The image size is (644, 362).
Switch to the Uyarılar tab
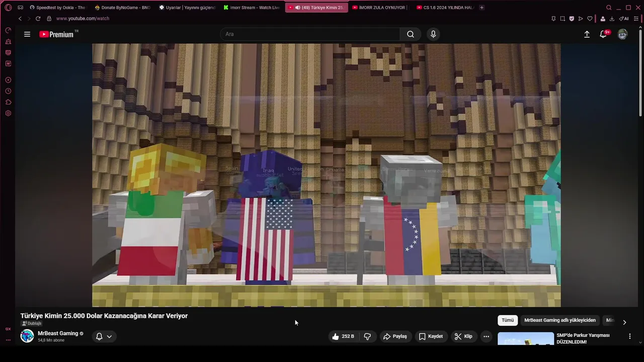187,8
